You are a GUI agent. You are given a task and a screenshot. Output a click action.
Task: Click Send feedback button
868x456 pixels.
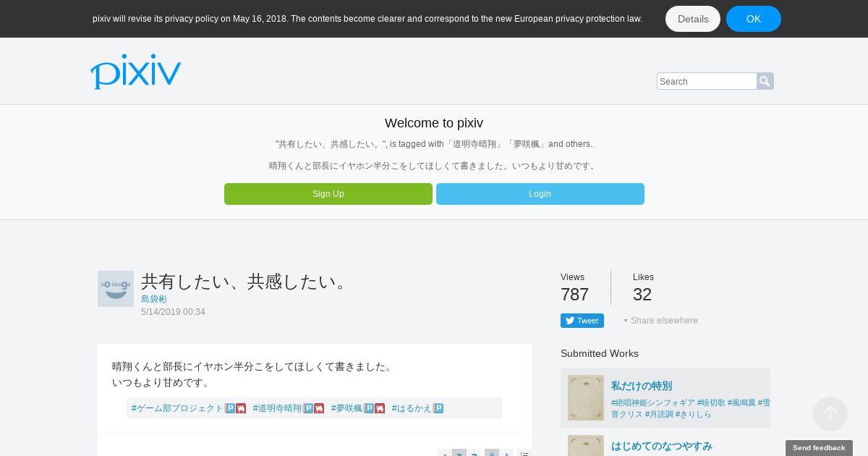click(819, 448)
